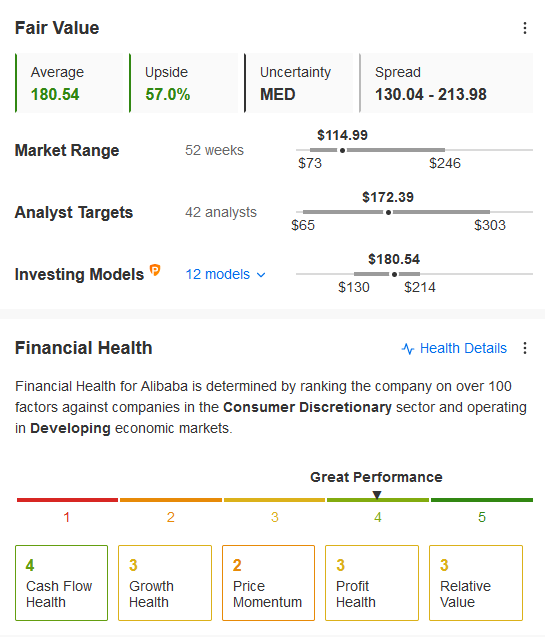Click the pulse icon beside Health Details

point(408,349)
